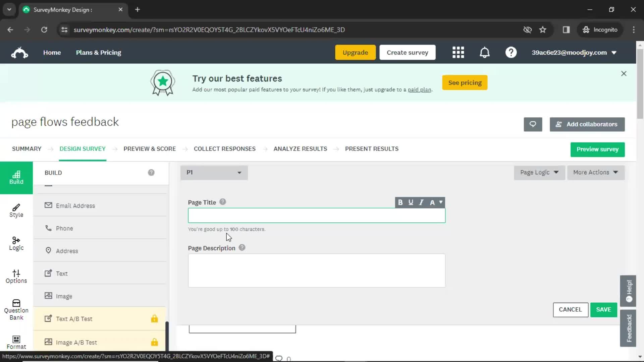Screen dimensions: 644x362
Task: Open the Style sidebar panel
Action: (16, 211)
